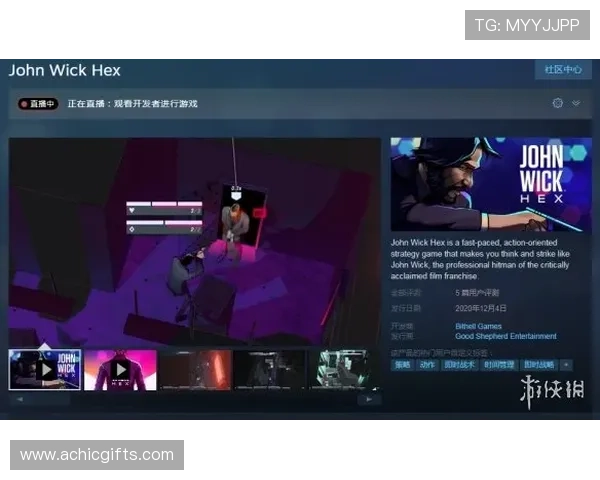600x480 pixels.
Task: Open the Bithell Games developer link
Action: (478, 326)
